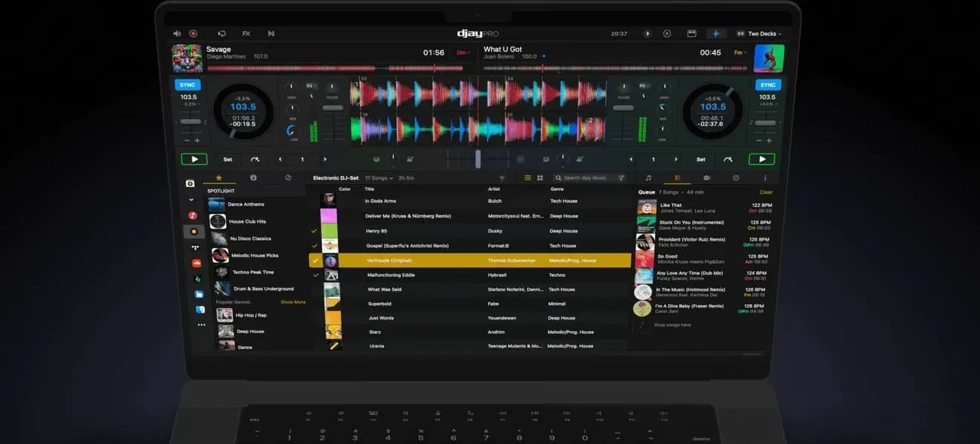Open the music note tab in queue panel
Viewport: 980px width, 444px height.
click(x=648, y=178)
